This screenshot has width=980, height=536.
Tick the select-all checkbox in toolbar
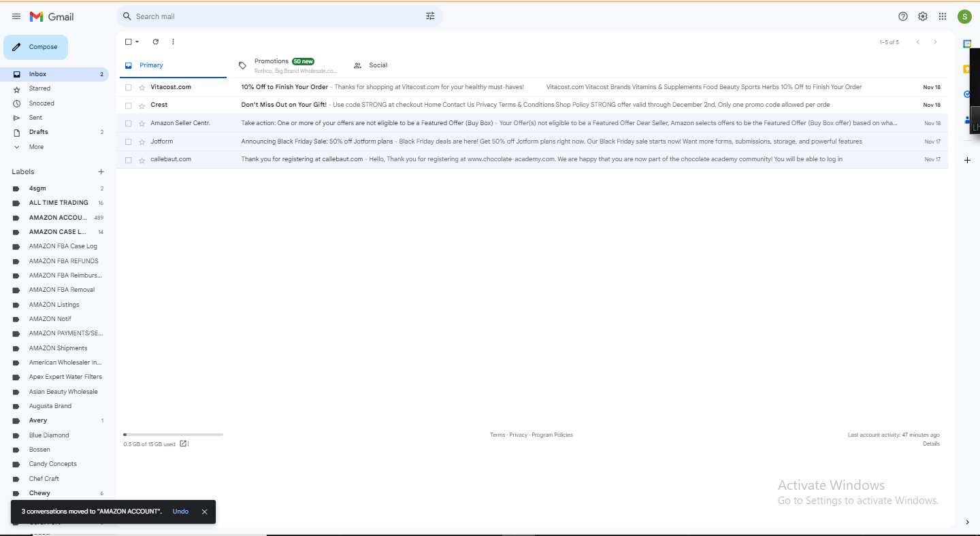click(x=128, y=41)
